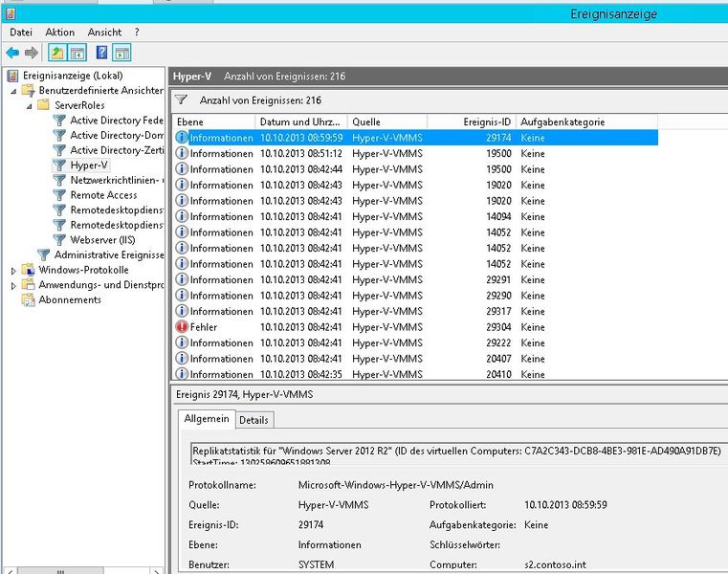The width and height of the screenshot is (728, 574).
Task: Click the forward arrow toolbar icon
Action: tap(32, 53)
